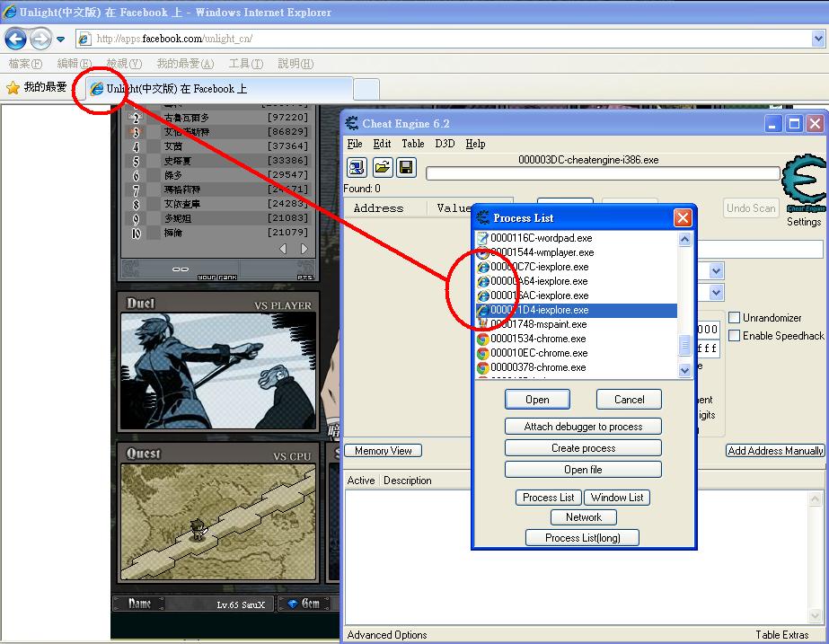Click the Gem diamond icon
The height and width of the screenshot is (644, 829).
coord(293,604)
